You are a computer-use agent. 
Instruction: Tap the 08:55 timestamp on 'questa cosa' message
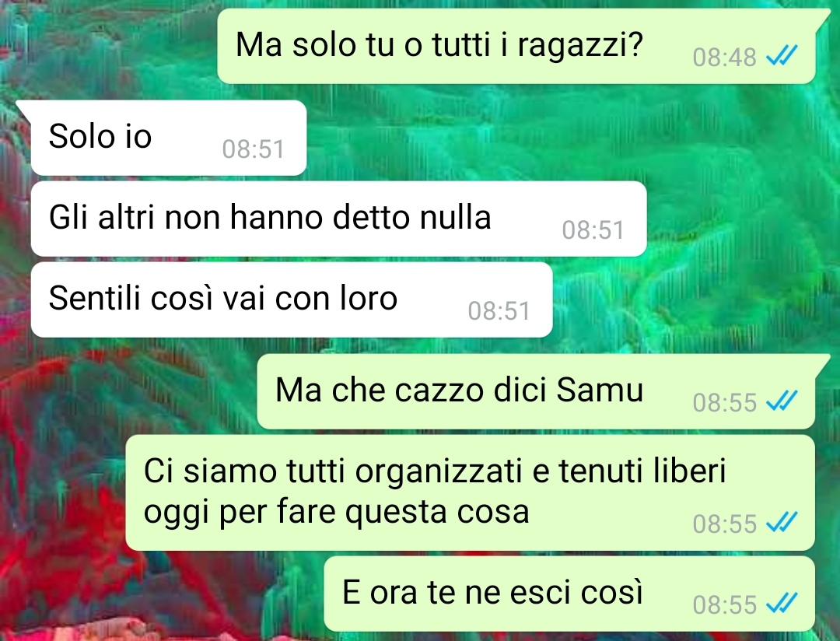click(724, 524)
